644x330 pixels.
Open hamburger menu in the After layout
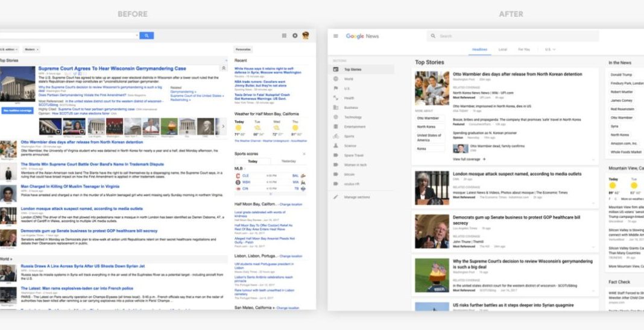(335, 36)
